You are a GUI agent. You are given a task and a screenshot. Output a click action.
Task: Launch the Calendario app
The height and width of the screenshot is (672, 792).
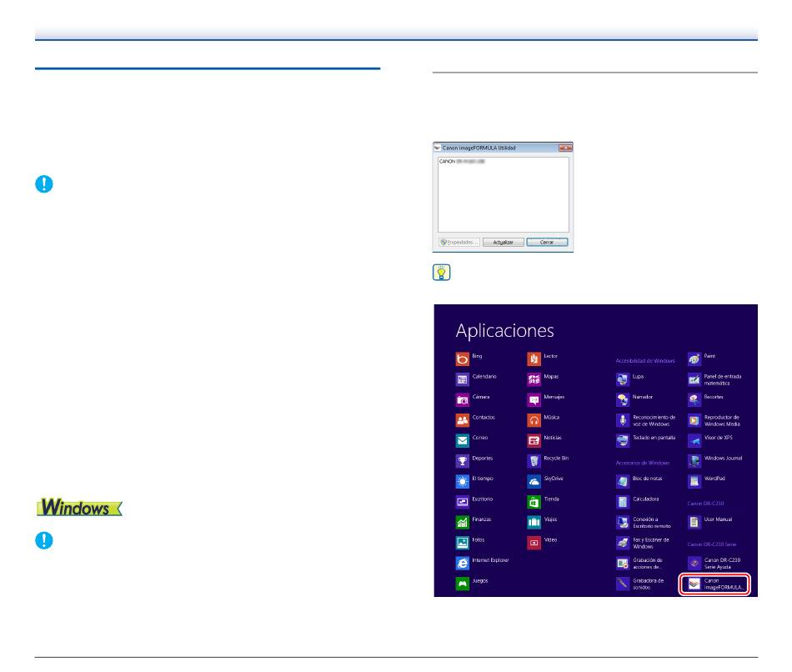click(476, 379)
